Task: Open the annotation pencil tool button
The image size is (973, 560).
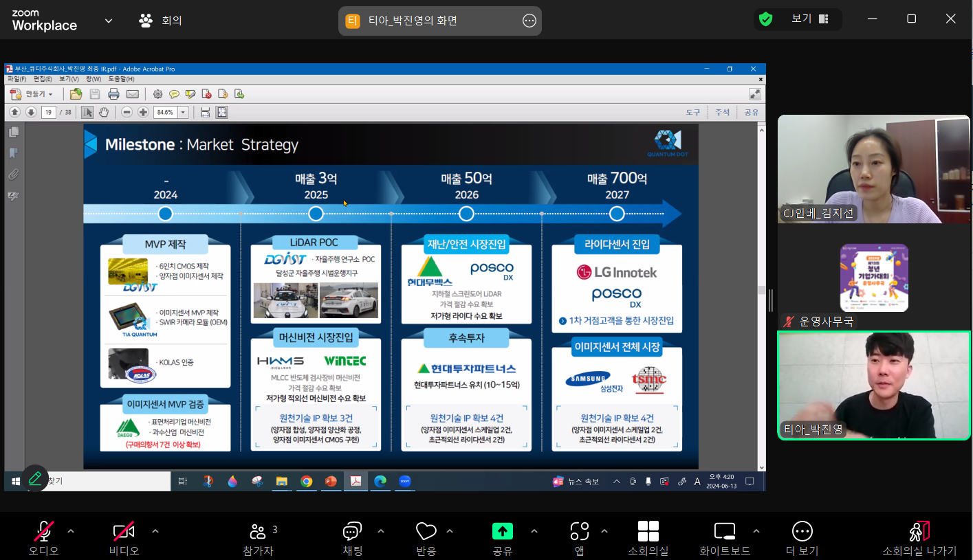Action: pyautogui.click(x=35, y=478)
